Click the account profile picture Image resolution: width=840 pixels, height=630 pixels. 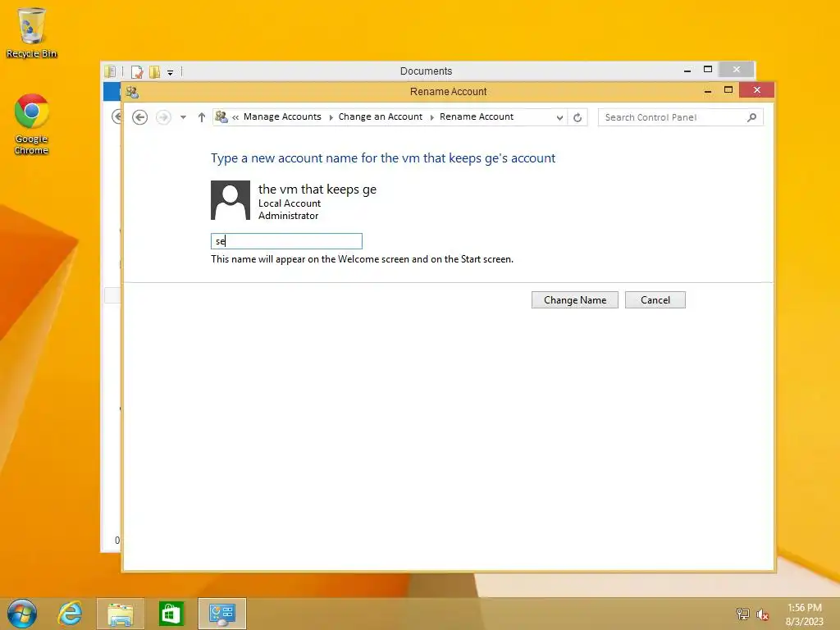(231, 200)
